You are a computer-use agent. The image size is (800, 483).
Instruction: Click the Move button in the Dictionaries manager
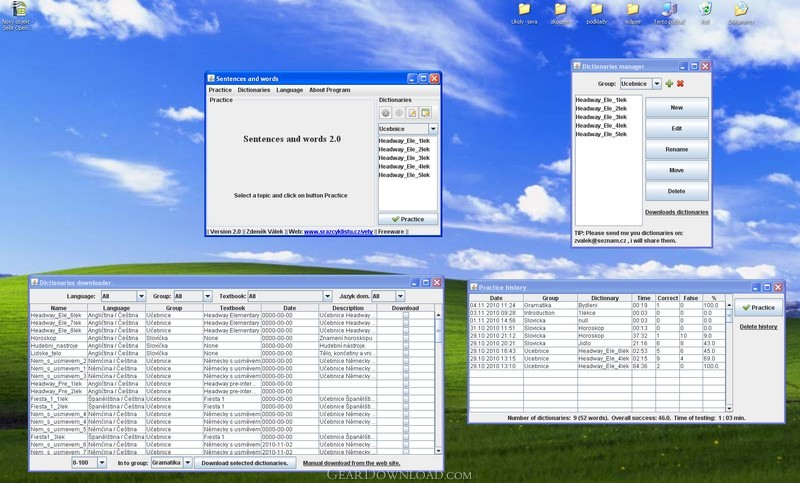(x=677, y=170)
